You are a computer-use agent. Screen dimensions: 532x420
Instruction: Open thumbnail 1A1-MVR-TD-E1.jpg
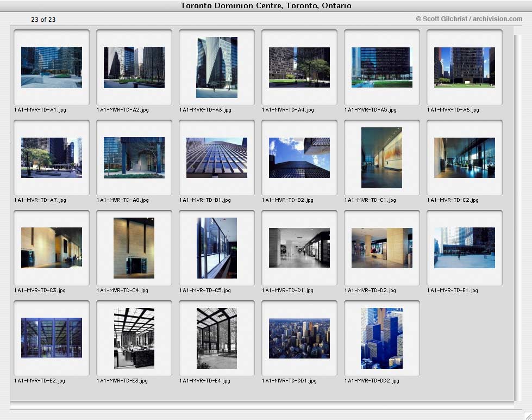tap(465, 248)
